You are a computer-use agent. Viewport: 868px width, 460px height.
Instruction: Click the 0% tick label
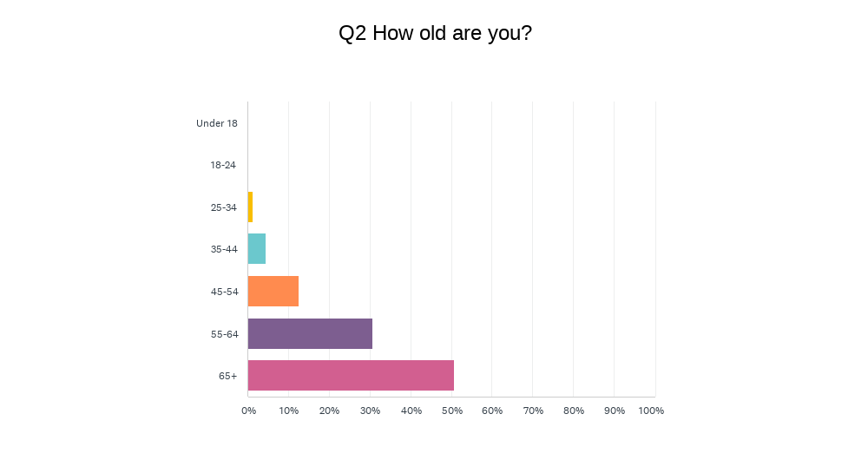click(x=248, y=411)
